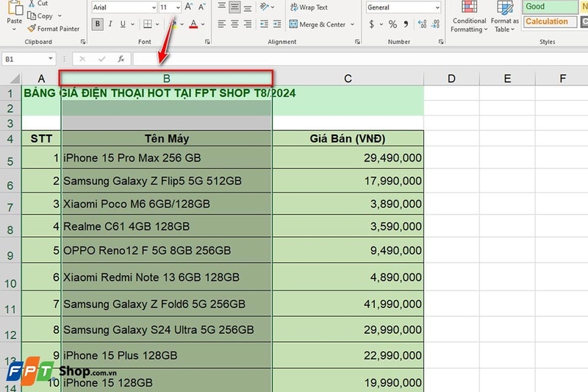
Task: Click the Orientation text-angle icon
Action: [x=265, y=7]
